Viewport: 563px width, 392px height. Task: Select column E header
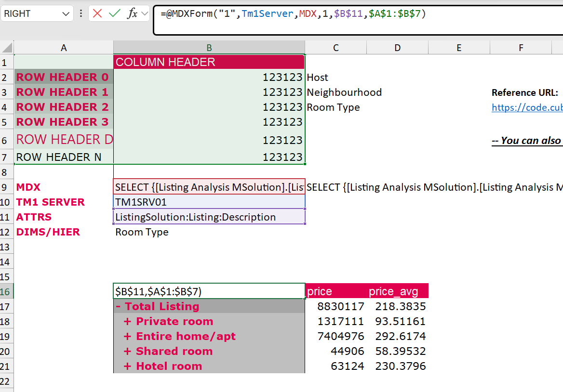click(x=459, y=48)
